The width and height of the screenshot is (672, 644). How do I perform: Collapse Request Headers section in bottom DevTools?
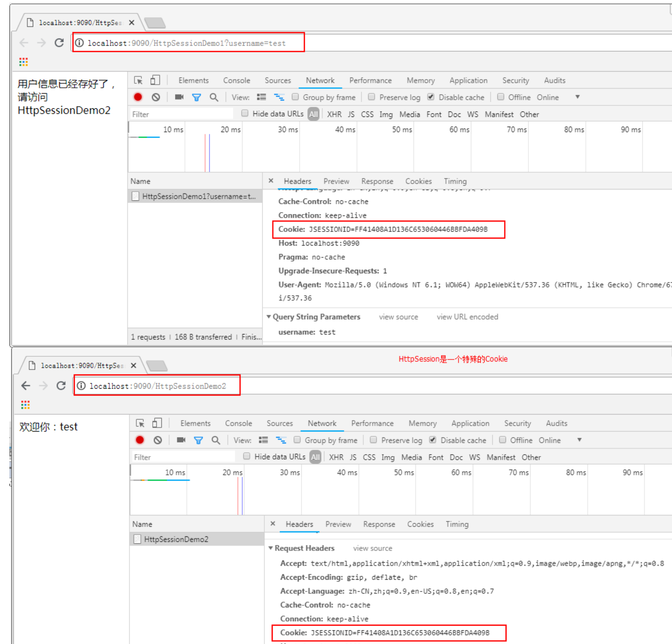click(x=271, y=548)
